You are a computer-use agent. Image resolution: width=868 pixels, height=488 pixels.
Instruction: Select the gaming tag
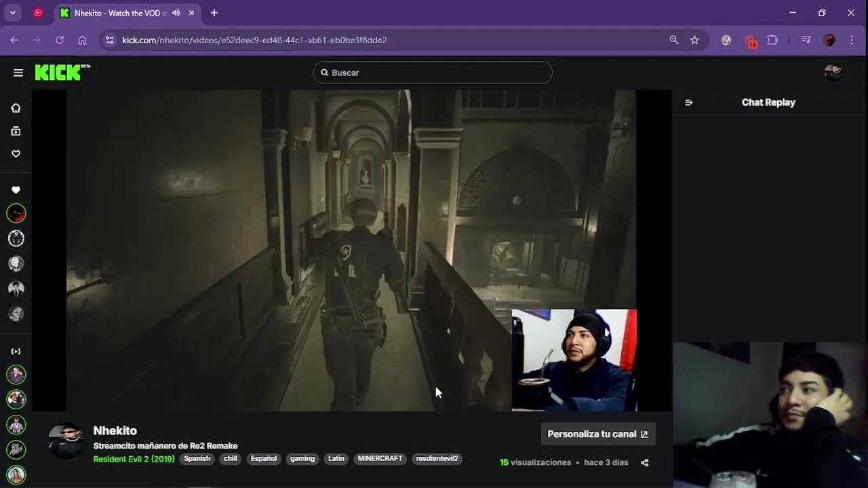point(302,459)
